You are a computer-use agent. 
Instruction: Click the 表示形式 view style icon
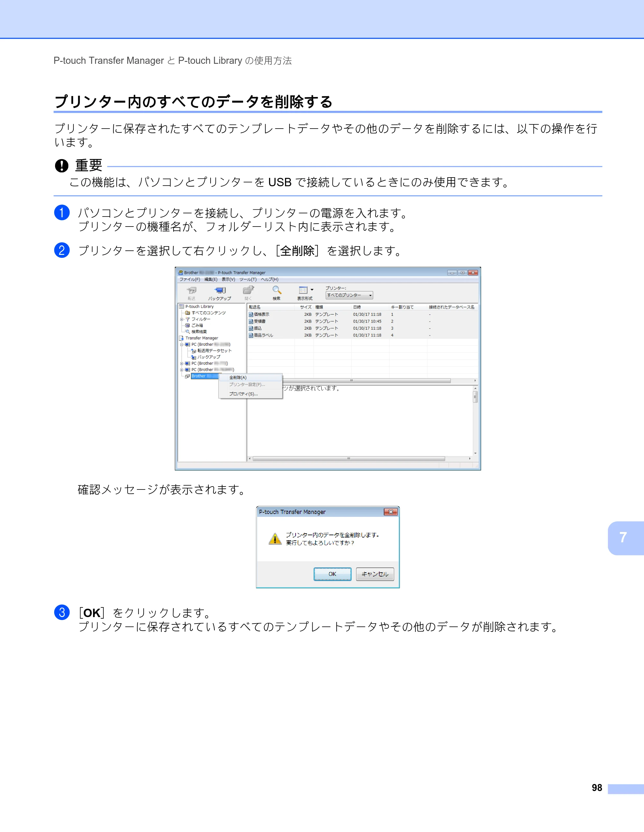pyautogui.click(x=303, y=290)
